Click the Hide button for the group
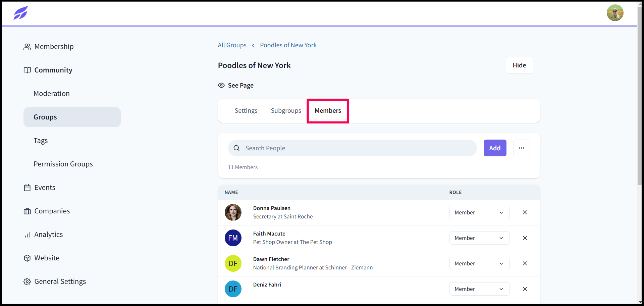Viewport: 644px width, 306px height. coord(519,65)
